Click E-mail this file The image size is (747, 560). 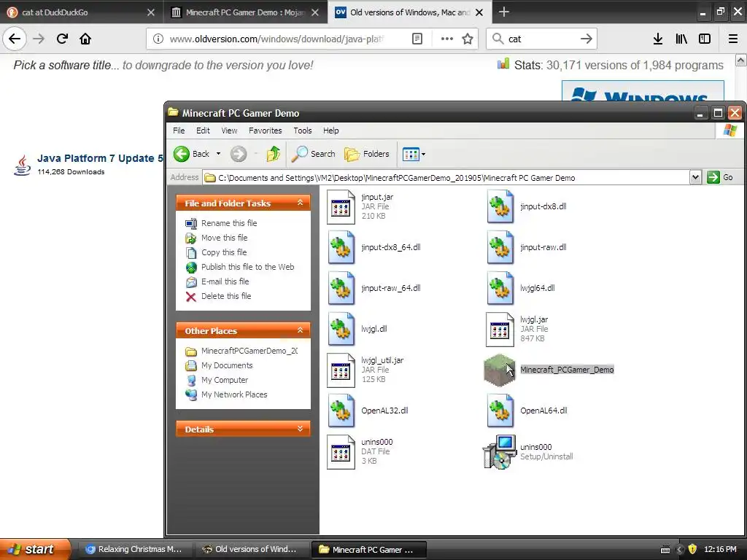pyautogui.click(x=225, y=281)
